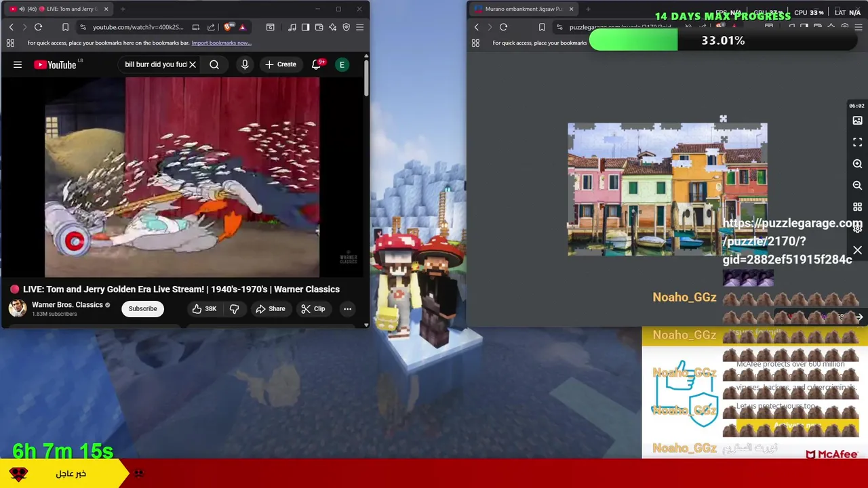Open the YouTube guide hamburger menu
Screen dimensions: 868x488
point(18,64)
